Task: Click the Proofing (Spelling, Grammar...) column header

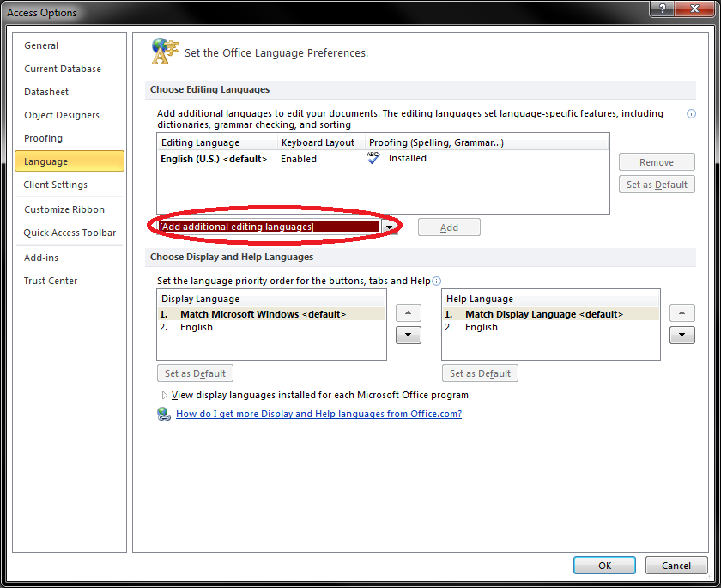Action: 487,142
